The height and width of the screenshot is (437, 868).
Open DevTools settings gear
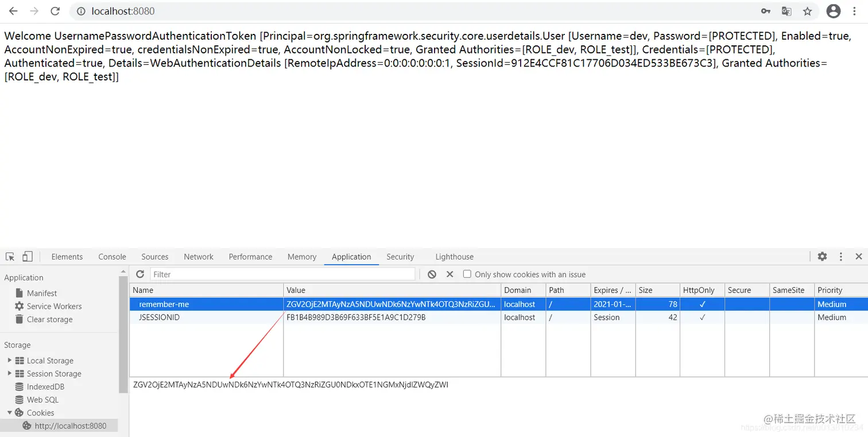(822, 257)
